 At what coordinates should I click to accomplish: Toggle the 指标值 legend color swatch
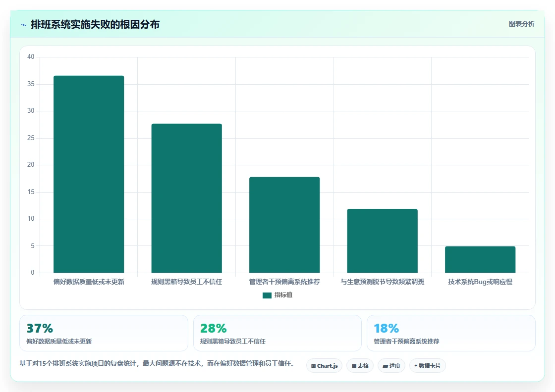267,295
